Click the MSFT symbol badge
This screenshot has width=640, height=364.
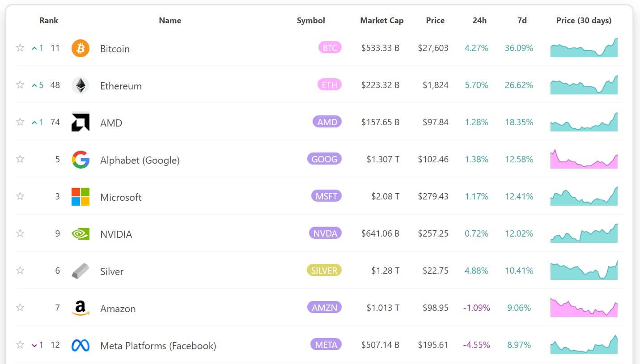(x=326, y=196)
